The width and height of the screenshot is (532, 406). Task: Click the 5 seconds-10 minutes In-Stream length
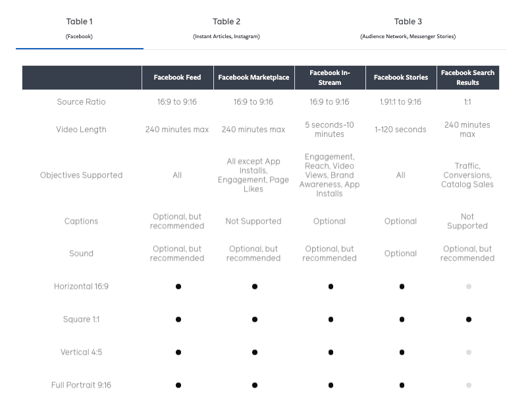coord(329,130)
